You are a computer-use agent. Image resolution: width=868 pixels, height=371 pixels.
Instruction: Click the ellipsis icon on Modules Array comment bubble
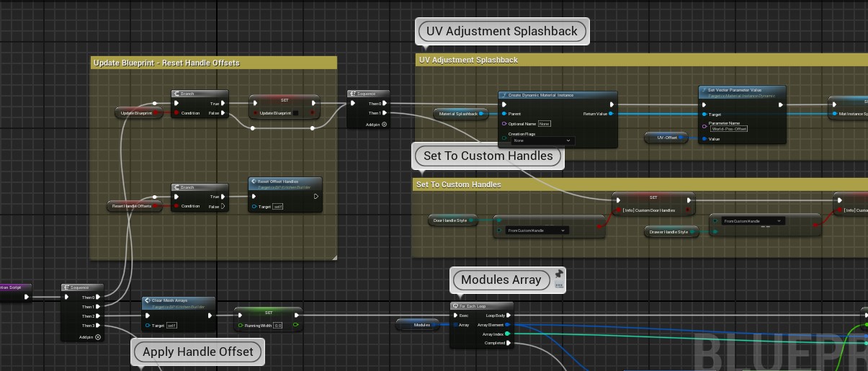pyautogui.click(x=558, y=286)
